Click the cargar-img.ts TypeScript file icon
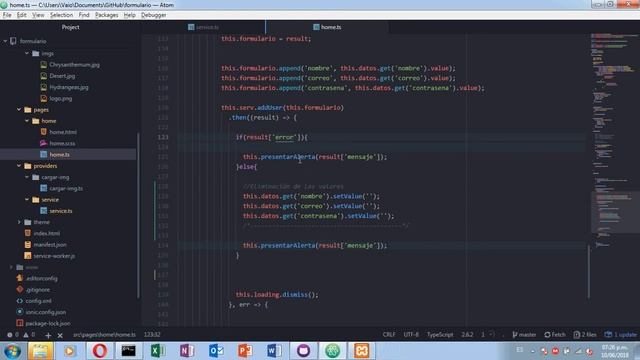The image size is (640, 360). coord(44,188)
